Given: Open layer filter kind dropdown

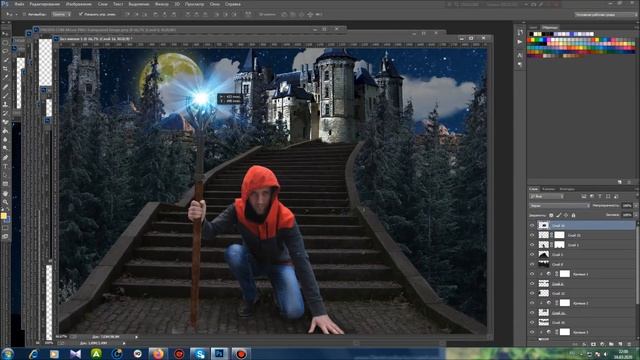Looking at the screenshot, I should point(546,196).
